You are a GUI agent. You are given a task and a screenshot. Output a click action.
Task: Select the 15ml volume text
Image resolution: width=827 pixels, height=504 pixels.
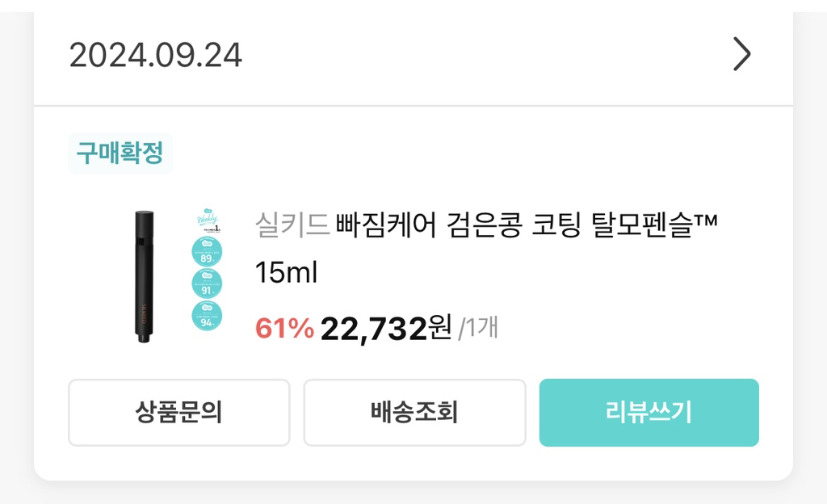(287, 272)
